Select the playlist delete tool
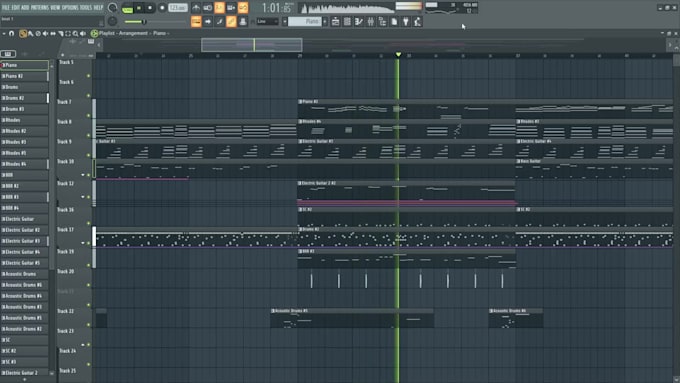This screenshot has width=680, height=383. point(38,33)
